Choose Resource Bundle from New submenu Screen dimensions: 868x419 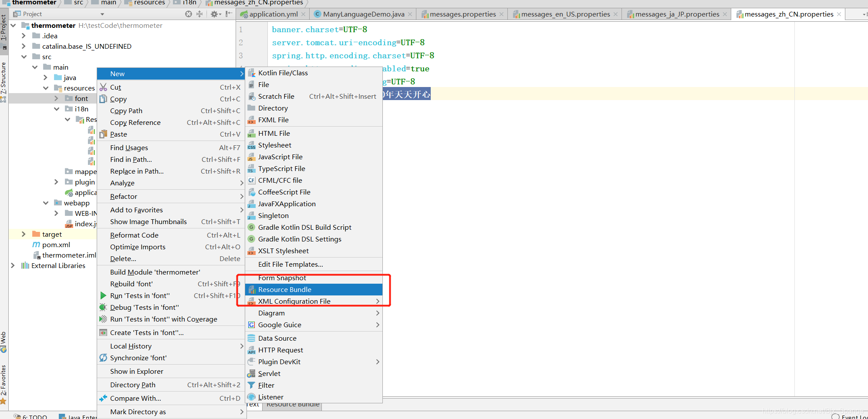pyautogui.click(x=314, y=289)
